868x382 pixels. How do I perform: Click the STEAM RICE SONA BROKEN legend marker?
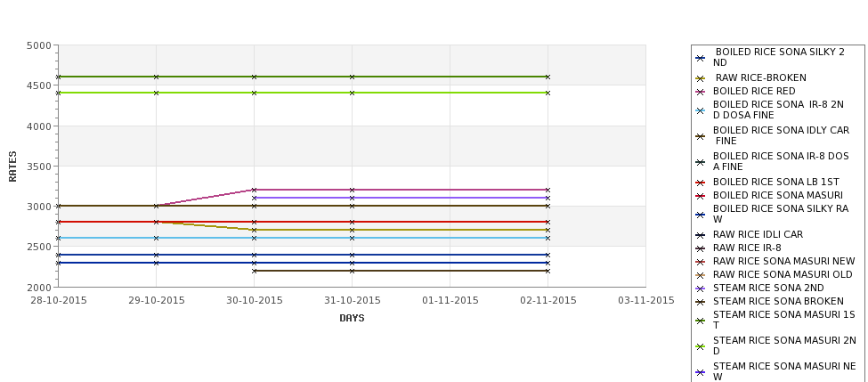(x=701, y=302)
